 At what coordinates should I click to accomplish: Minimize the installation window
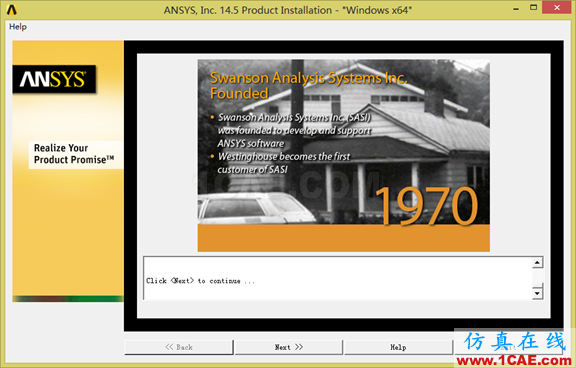516,9
